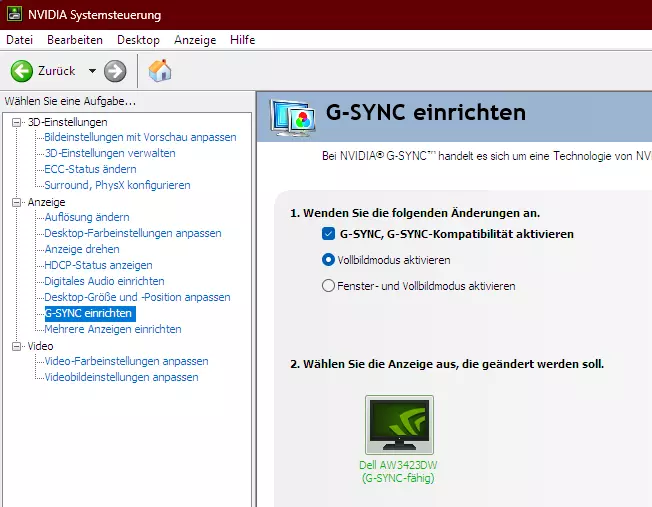
Task: Select the highlighted G-SYNC einrichten tree item
Action: click(x=90, y=313)
